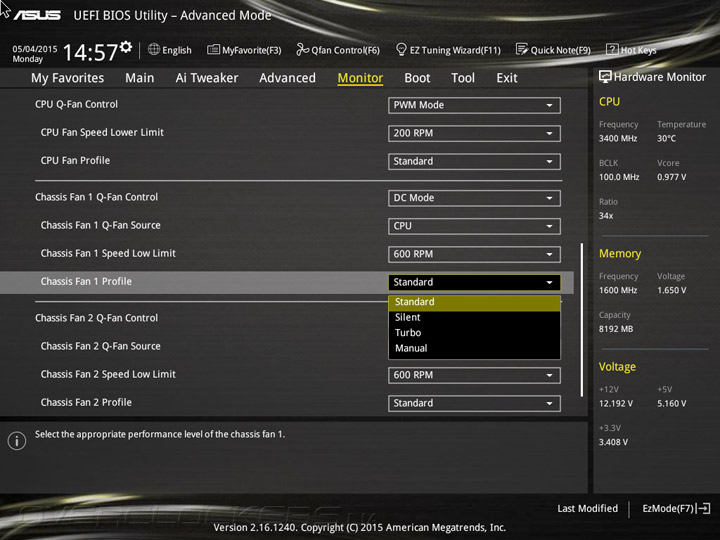Go to the Exit tab
720x540 pixels.
507,78
